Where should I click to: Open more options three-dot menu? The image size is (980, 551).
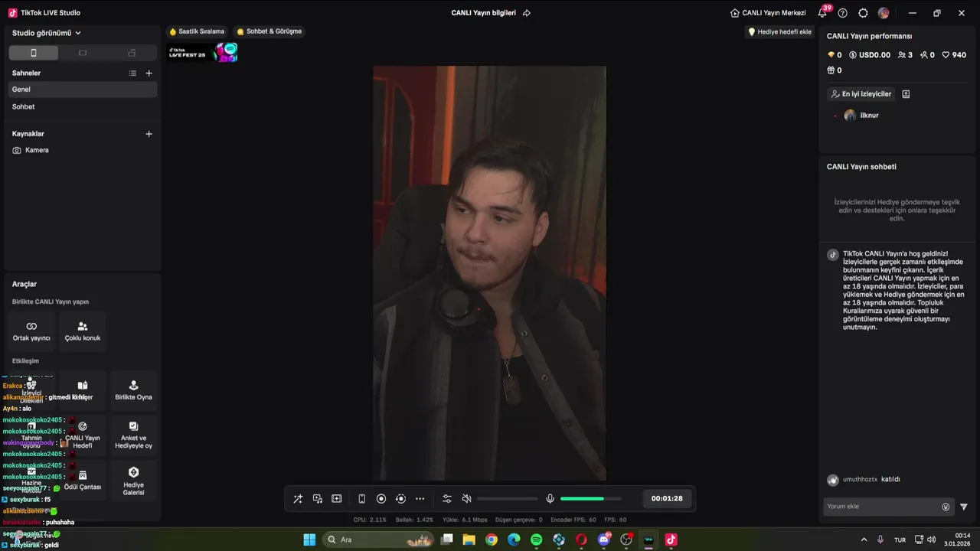[420, 499]
